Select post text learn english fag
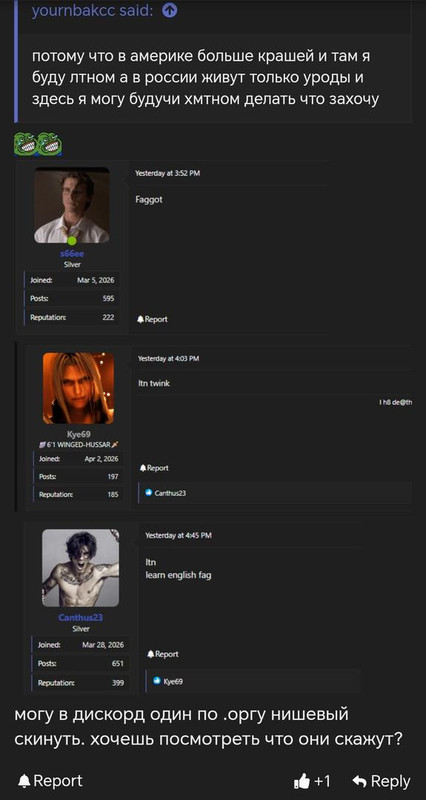 [x=179, y=575]
